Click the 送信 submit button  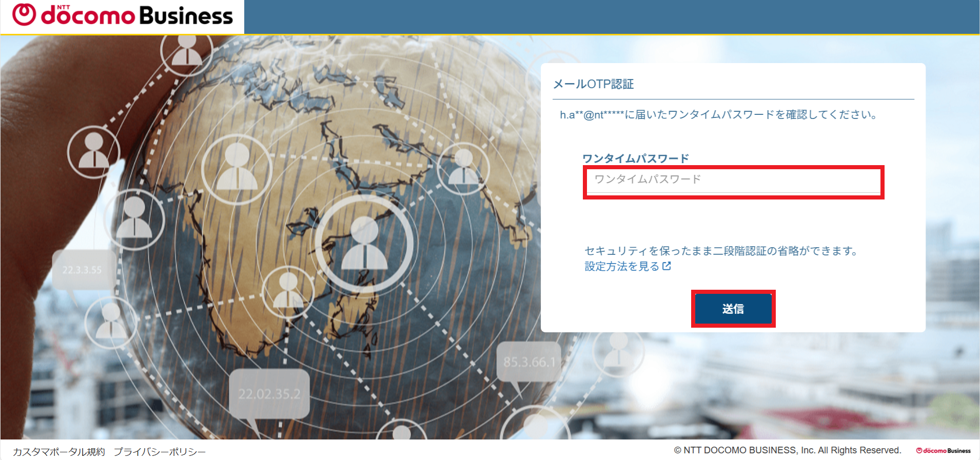(733, 309)
